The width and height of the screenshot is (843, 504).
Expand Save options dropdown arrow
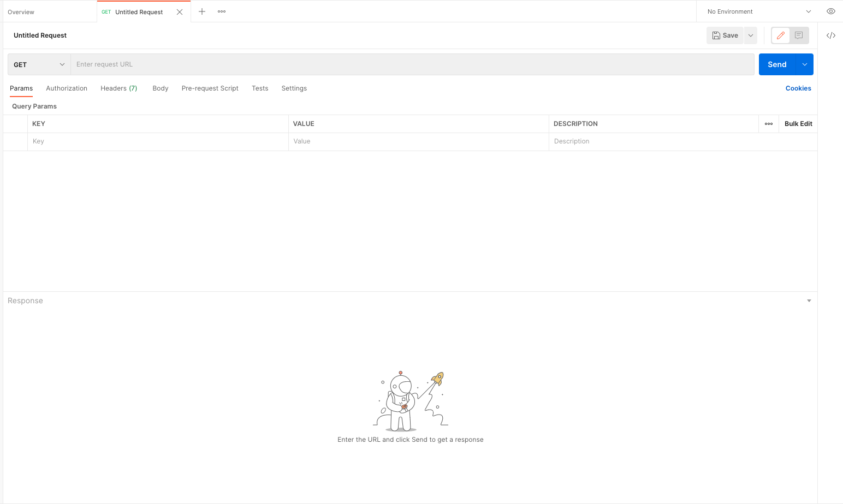coord(751,35)
